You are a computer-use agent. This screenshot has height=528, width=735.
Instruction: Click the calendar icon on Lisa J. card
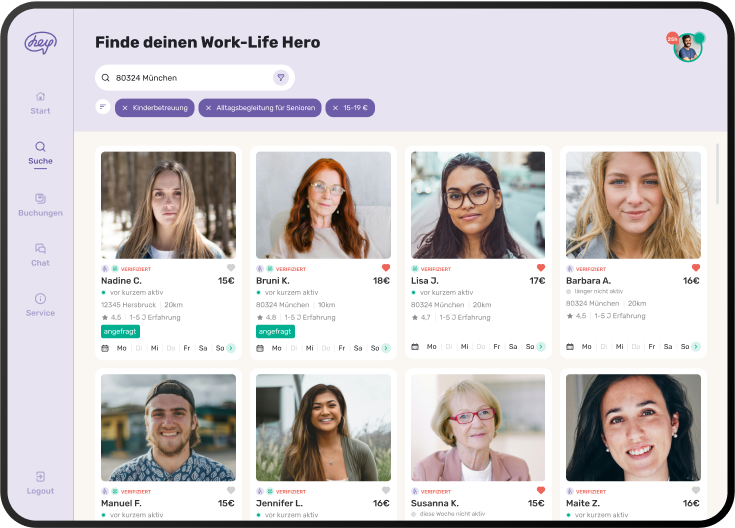[x=415, y=347]
